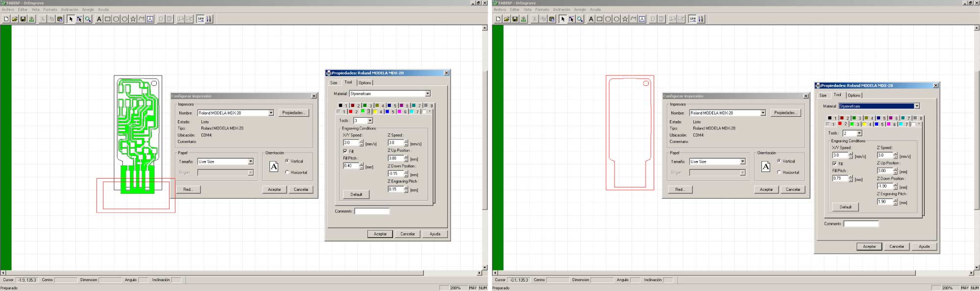The height and width of the screenshot is (291, 980).
Task: Click the green engrave output icon in the left window toolbar
Action: 31,19
